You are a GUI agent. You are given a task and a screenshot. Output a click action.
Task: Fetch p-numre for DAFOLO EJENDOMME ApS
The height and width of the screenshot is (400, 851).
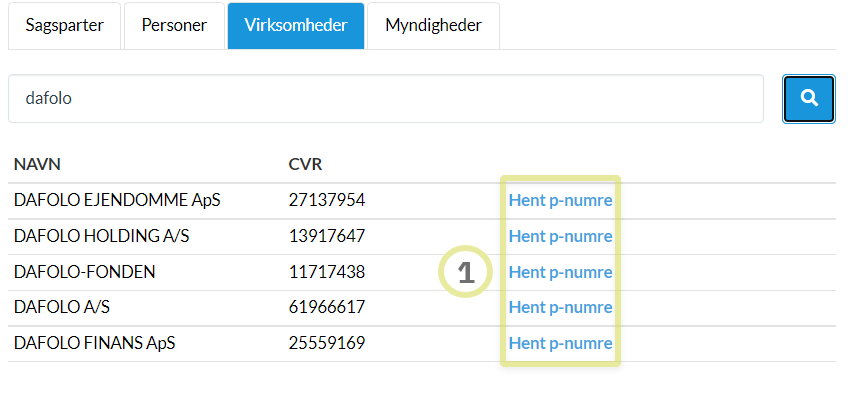[560, 200]
